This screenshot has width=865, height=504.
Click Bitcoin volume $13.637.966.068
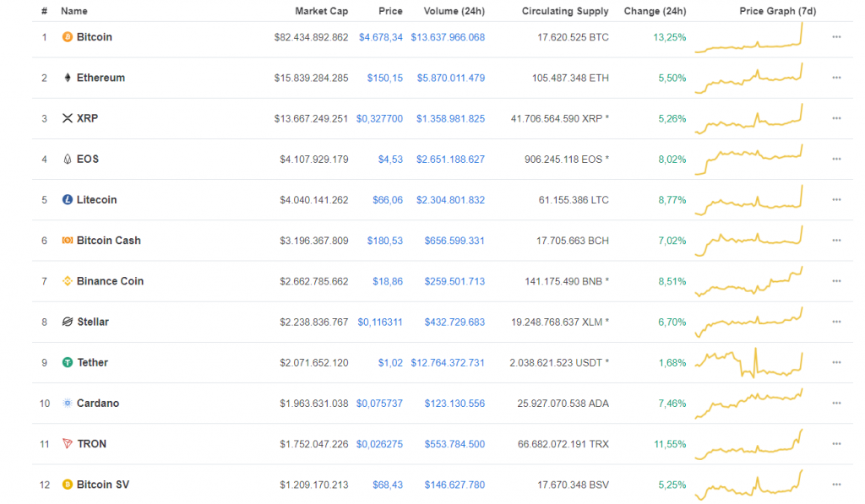[448, 37]
